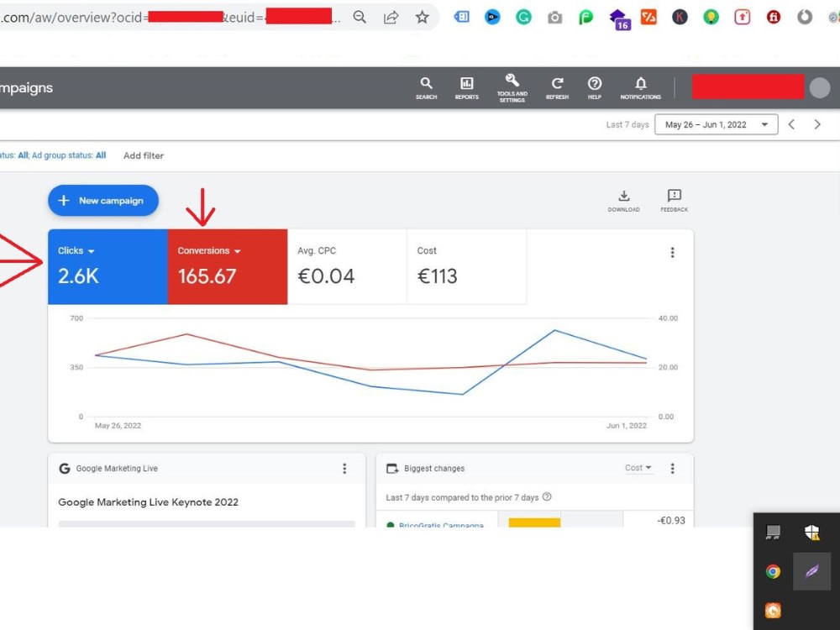Click the Download icon above the scorecard
The height and width of the screenshot is (630, 840).
pyautogui.click(x=623, y=201)
